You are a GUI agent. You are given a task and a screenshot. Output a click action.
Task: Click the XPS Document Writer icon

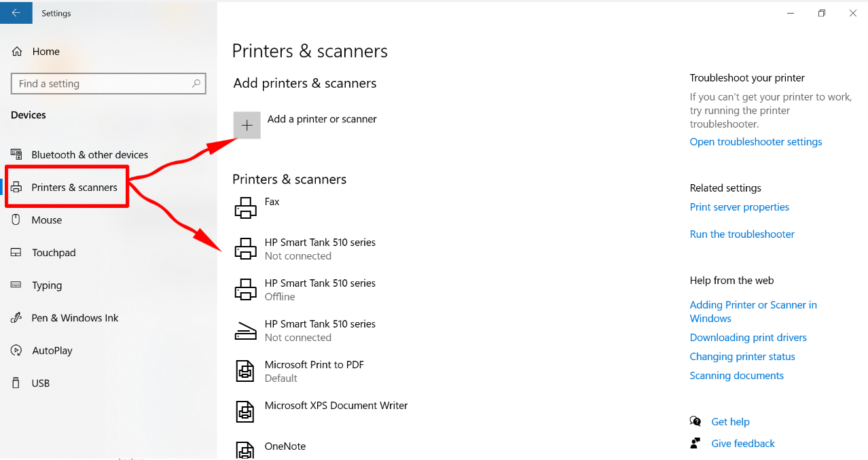click(245, 412)
